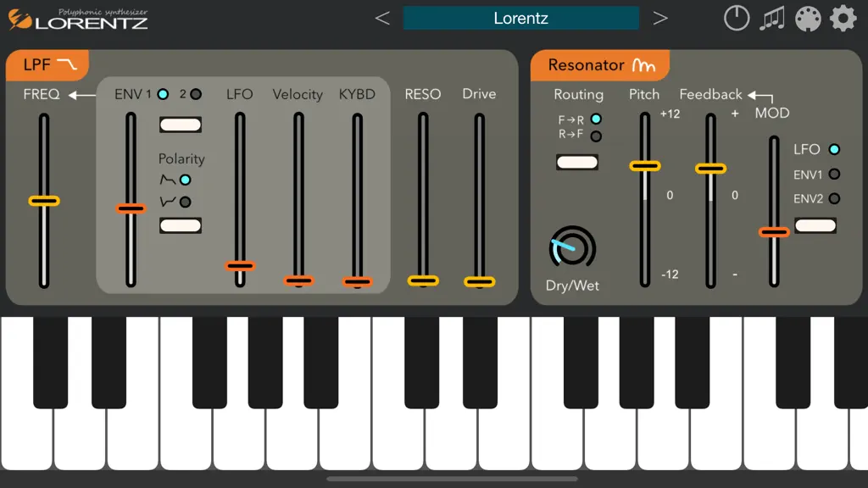Open the music notes icon
Image resolution: width=868 pixels, height=488 pixels.
[771, 19]
